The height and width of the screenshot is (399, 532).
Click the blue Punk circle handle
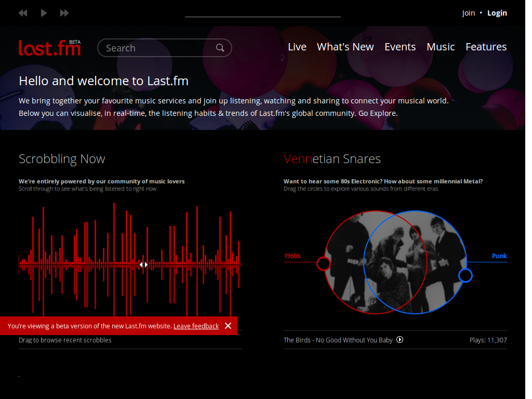(x=465, y=275)
